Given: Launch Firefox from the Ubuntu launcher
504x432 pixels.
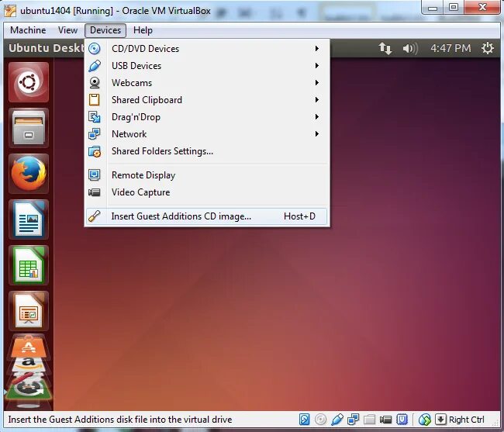Looking at the screenshot, I should (29, 174).
